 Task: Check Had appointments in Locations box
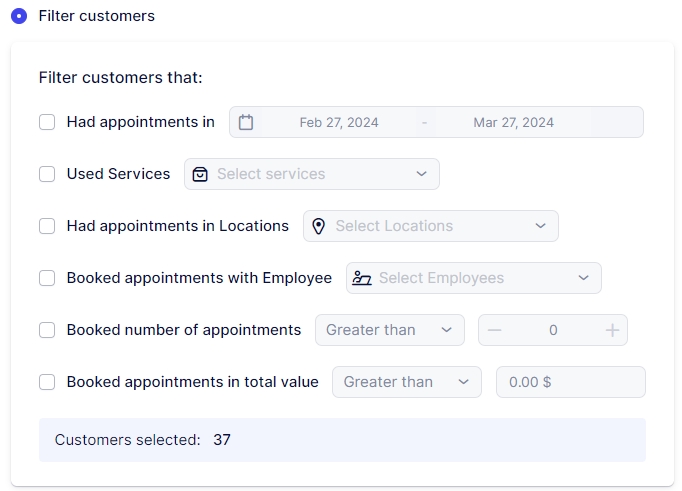(47, 226)
